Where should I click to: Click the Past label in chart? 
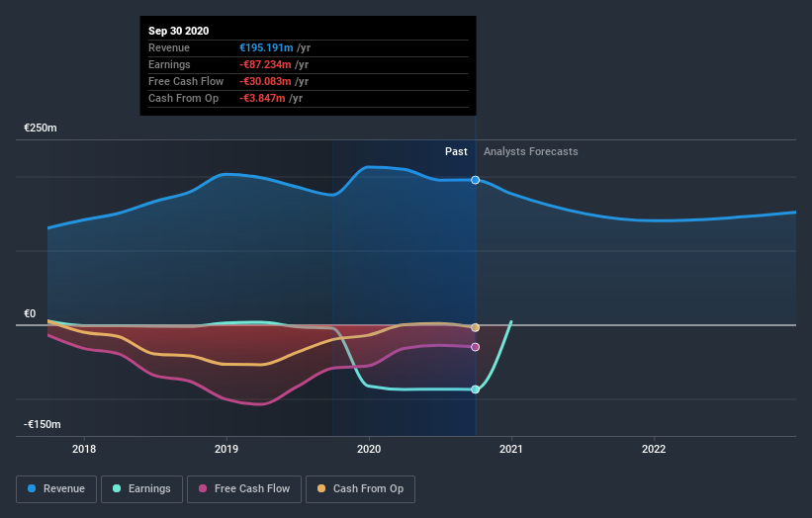456,151
